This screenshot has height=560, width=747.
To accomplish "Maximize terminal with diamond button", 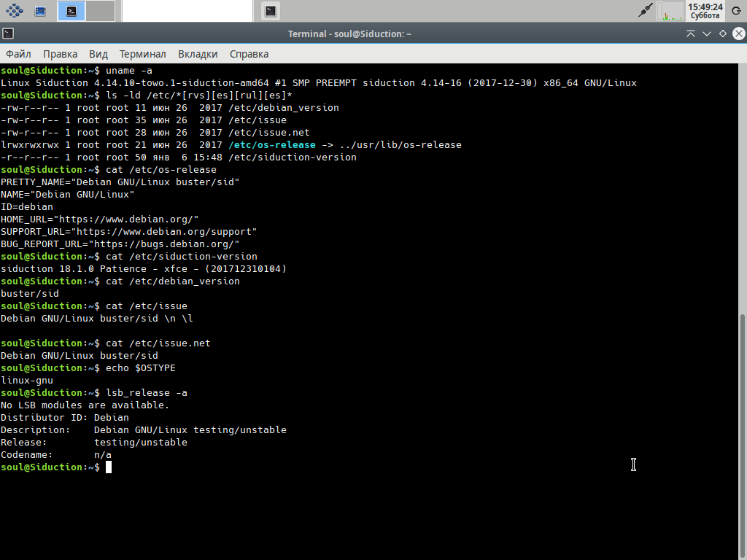I will [x=723, y=34].
